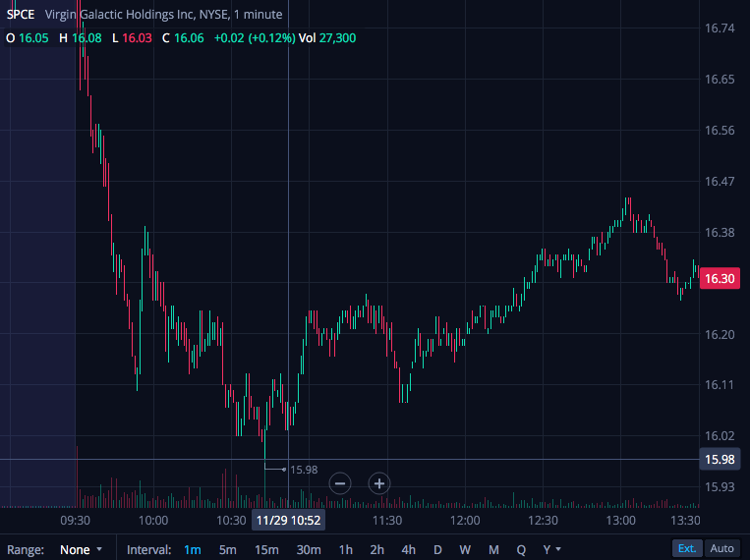The width and height of the screenshot is (750, 560).
Task: Click the 15.93 price axis label
Action: click(x=720, y=487)
